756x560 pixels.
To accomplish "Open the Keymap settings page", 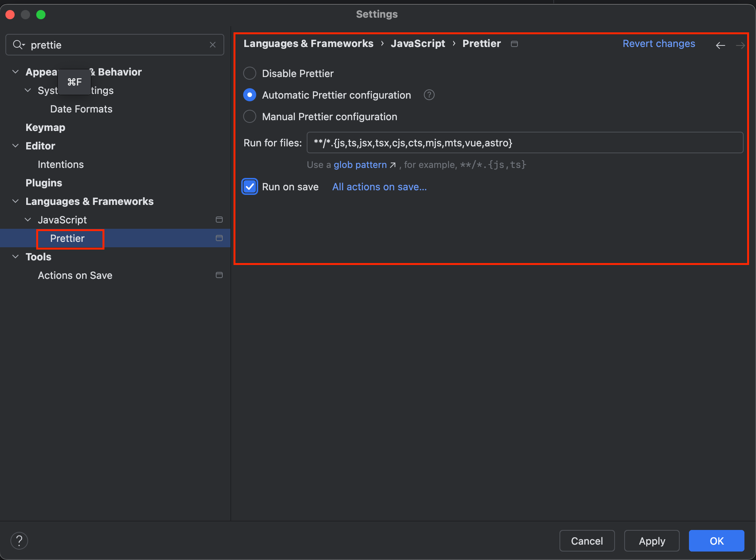I will [45, 127].
